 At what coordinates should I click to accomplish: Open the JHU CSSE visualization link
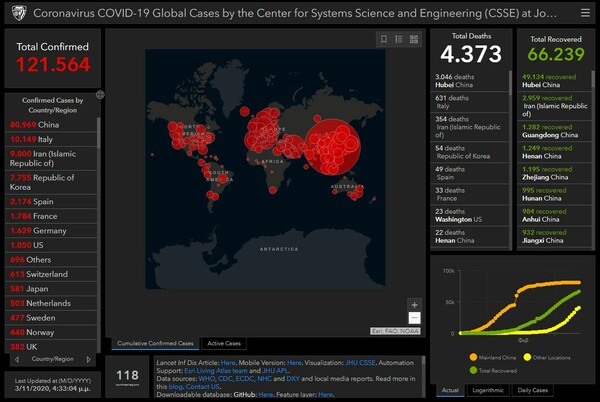click(360, 363)
